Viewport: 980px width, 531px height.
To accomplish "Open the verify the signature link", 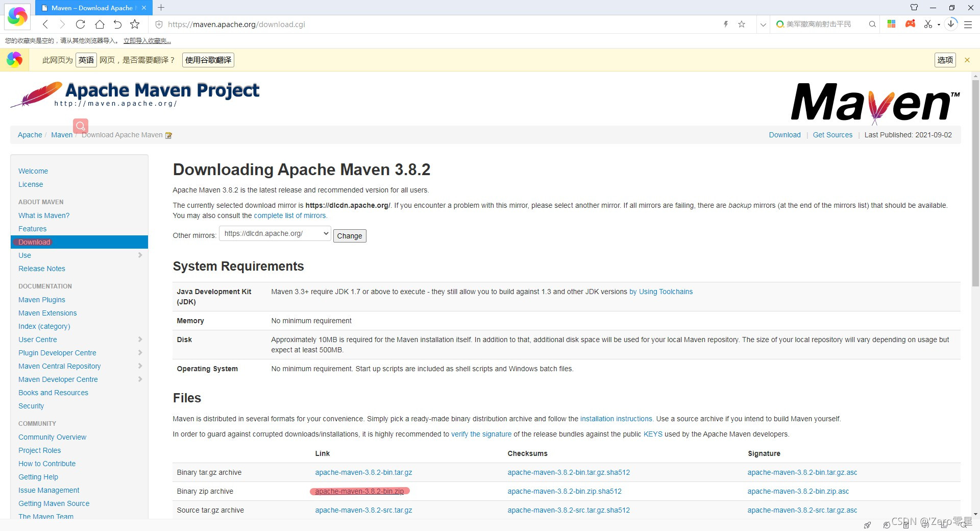I will pyautogui.click(x=481, y=434).
